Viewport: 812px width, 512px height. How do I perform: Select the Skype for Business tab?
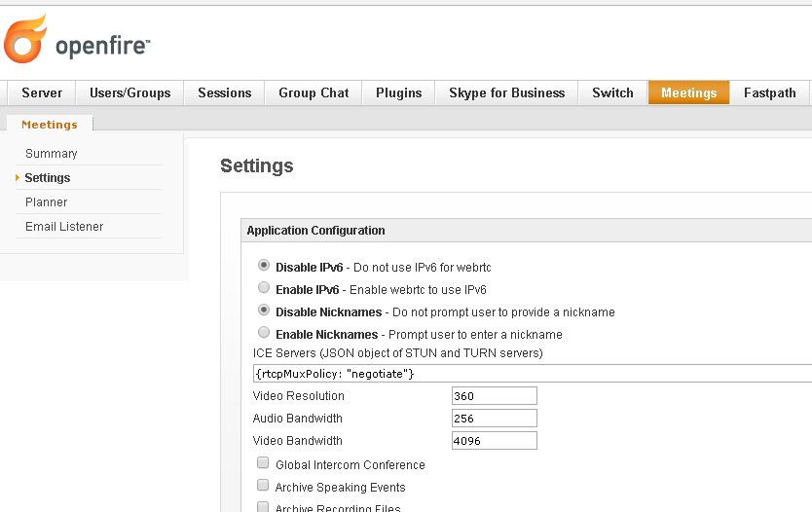tap(506, 93)
